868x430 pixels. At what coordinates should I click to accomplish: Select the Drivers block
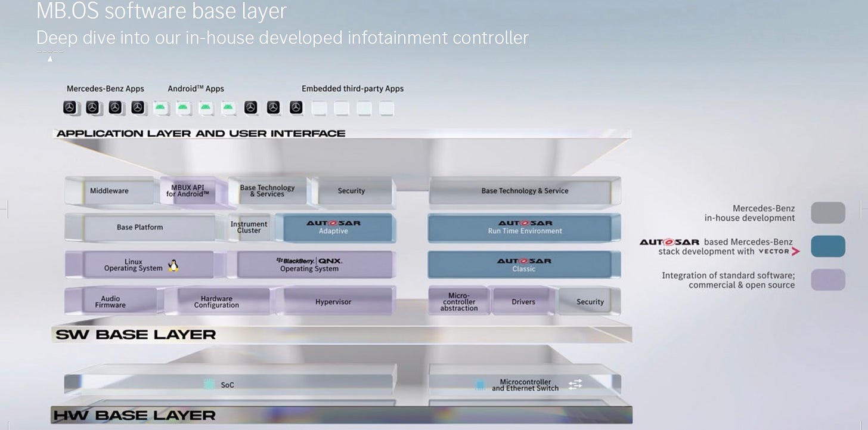pos(523,302)
